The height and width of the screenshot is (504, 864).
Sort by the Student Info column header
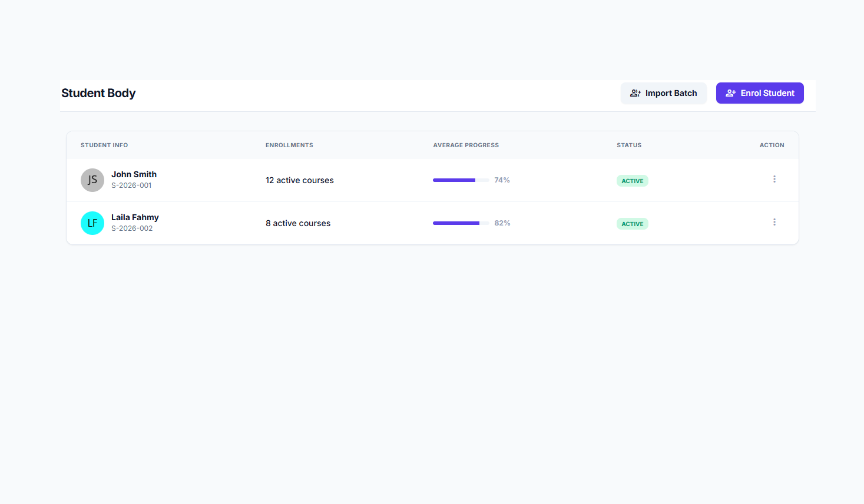104,145
